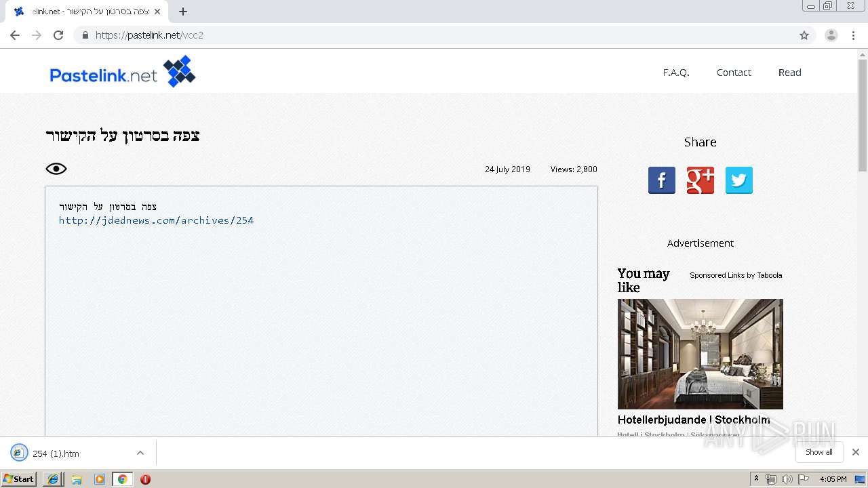Image resolution: width=868 pixels, height=488 pixels.
Task: Click the browser forward arrow
Action: [x=37, y=35]
